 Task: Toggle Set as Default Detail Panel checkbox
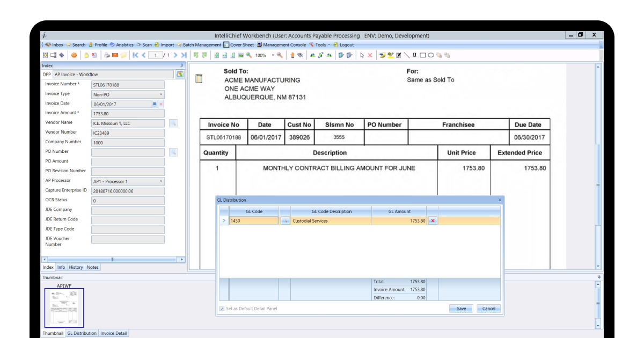coord(222,308)
